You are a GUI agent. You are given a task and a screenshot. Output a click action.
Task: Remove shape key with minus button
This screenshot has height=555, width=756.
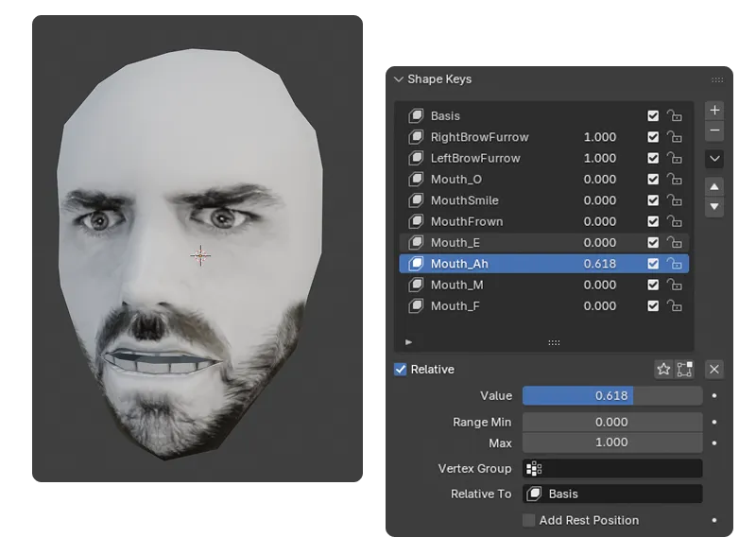(x=714, y=130)
